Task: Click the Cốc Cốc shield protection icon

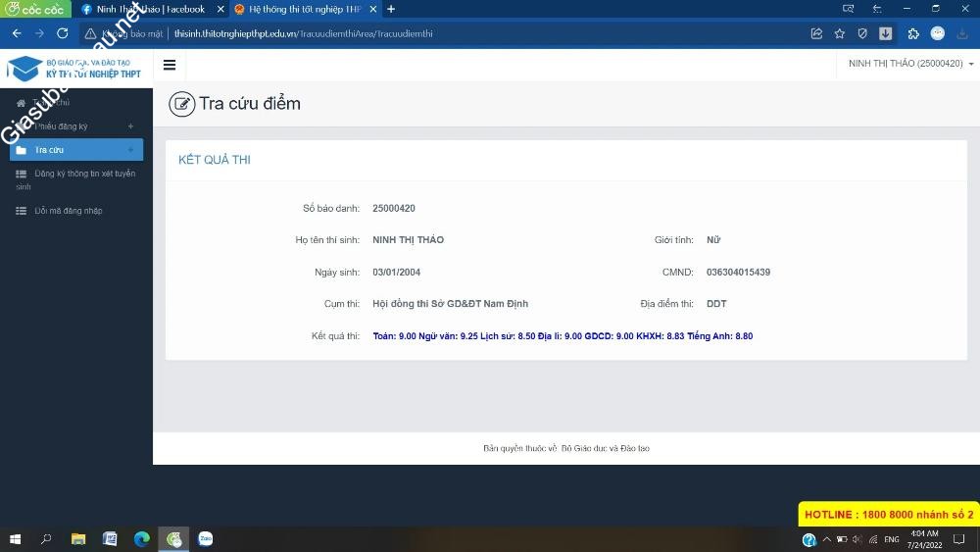Action: (x=862, y=33)
